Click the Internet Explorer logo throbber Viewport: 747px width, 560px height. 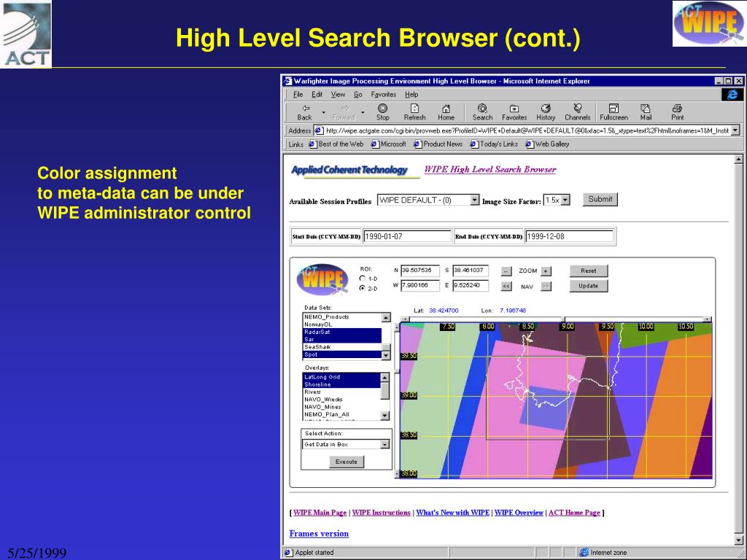[732, 95]
